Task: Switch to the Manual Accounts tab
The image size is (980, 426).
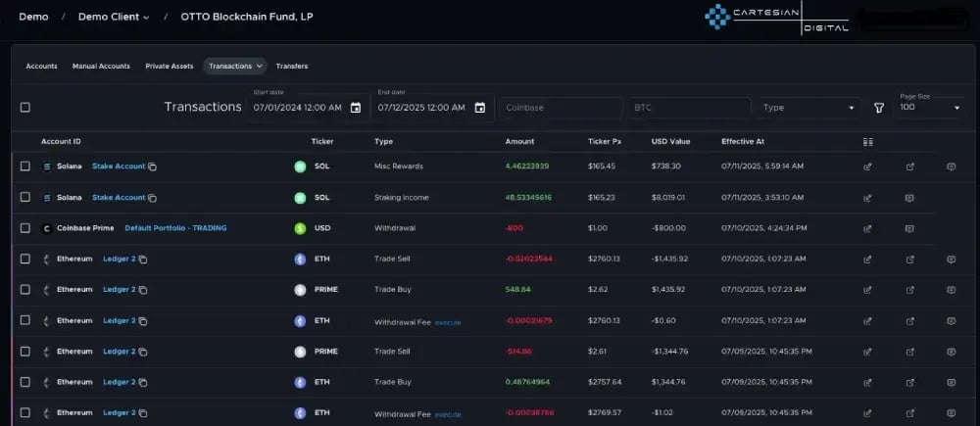Action: coord(101,67)
